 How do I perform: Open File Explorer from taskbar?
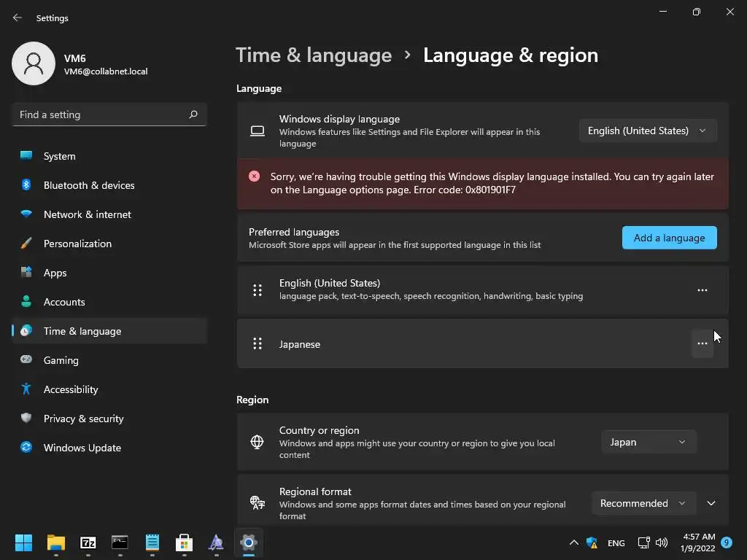[55, 542]
